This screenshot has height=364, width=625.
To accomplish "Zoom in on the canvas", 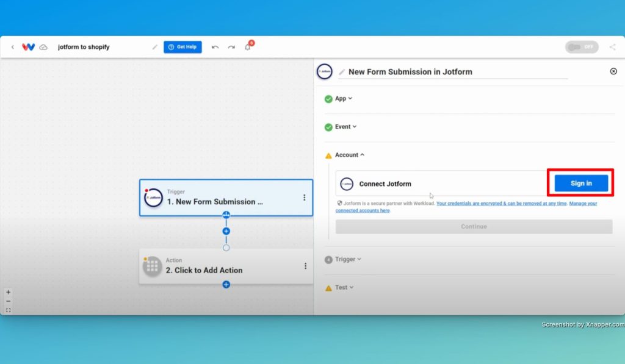I will click(9, 292).
